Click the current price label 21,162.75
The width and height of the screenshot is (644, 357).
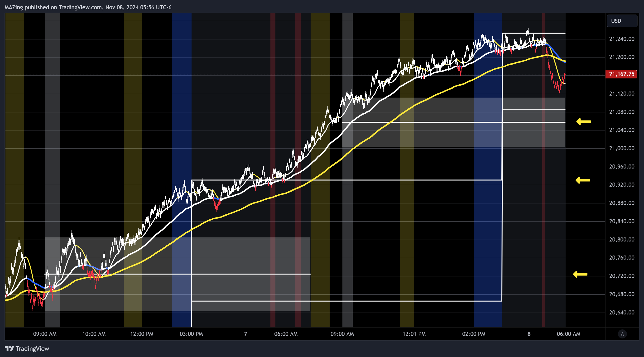(x=621, y=74)
